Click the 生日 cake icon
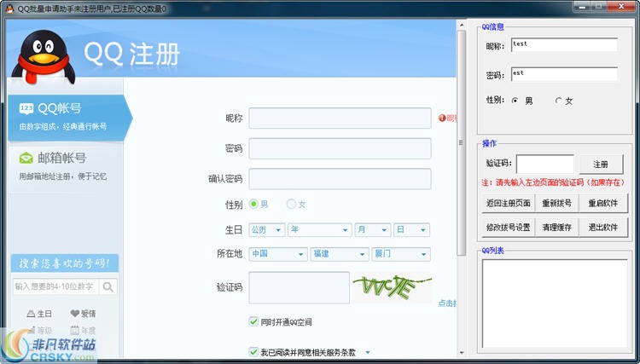This screenshot has height=364, width=640. 31,314
